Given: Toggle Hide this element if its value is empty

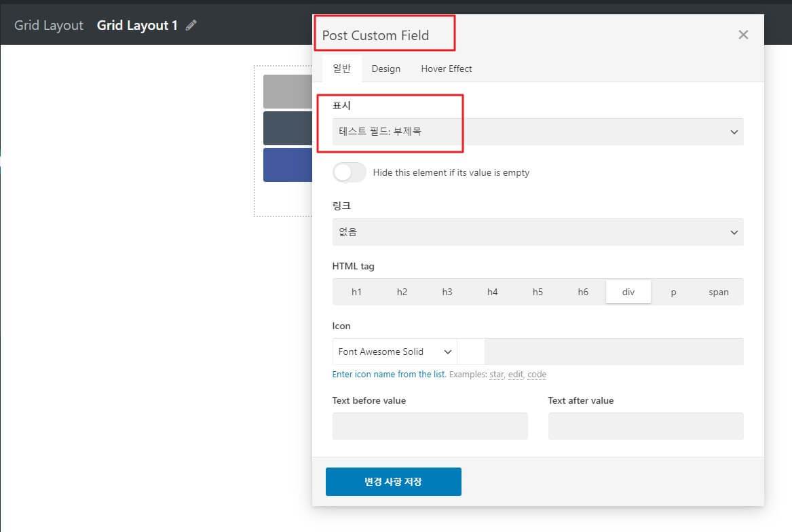Looking at the screenshot, I should point(350,172).
